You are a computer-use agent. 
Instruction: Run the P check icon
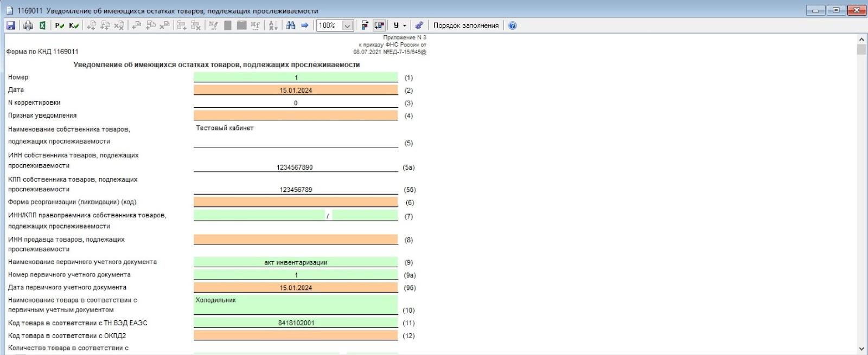click(x=60, y=25)
